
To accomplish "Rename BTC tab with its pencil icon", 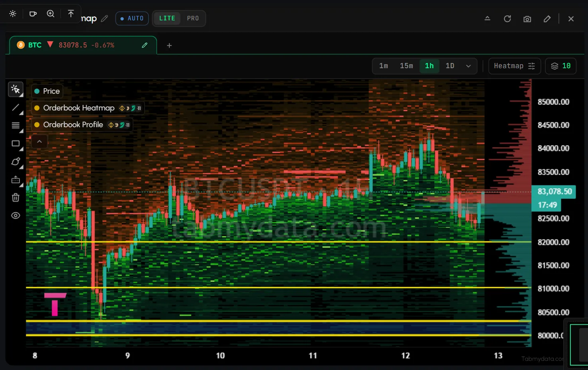I will click(x=145, y=45).
